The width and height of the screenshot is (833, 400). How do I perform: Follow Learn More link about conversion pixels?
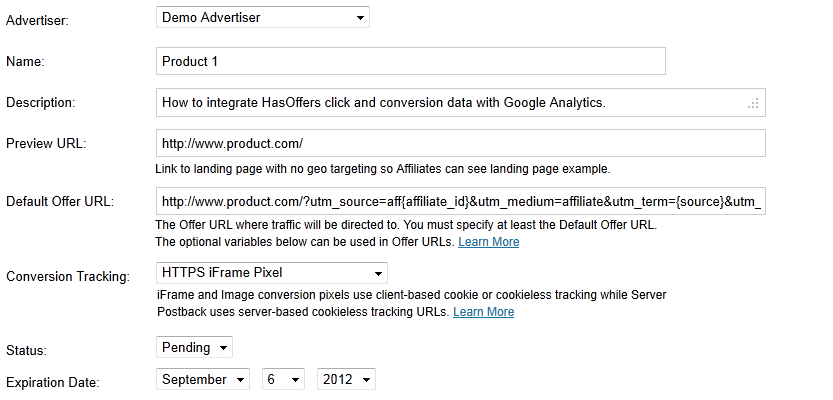point(483,312)
